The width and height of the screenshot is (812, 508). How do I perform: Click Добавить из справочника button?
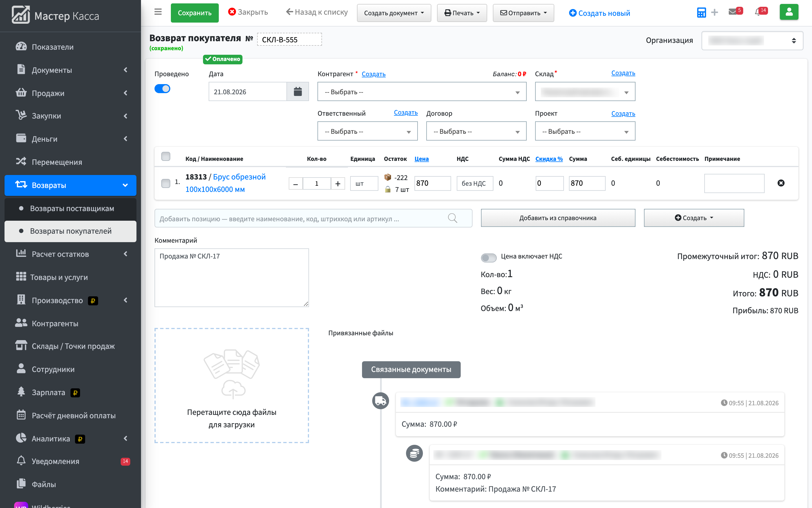558,218
